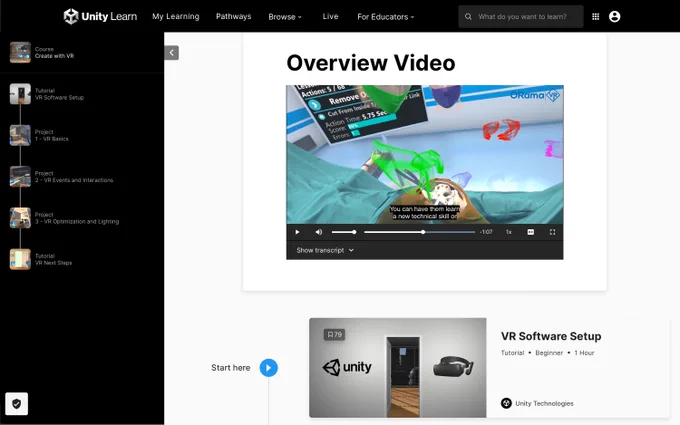
Task: Click the VR Next Steps sidebar thumbnail
Action: tap(20, 259)
